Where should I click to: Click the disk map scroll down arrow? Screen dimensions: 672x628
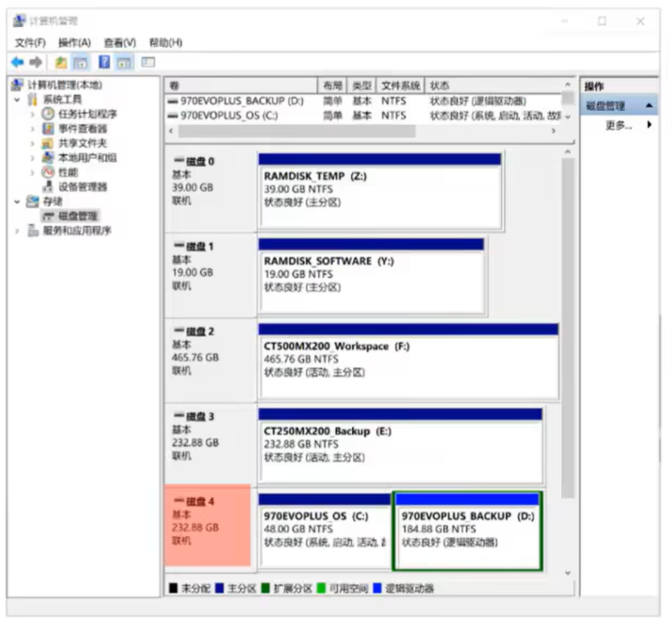[568, 573]
